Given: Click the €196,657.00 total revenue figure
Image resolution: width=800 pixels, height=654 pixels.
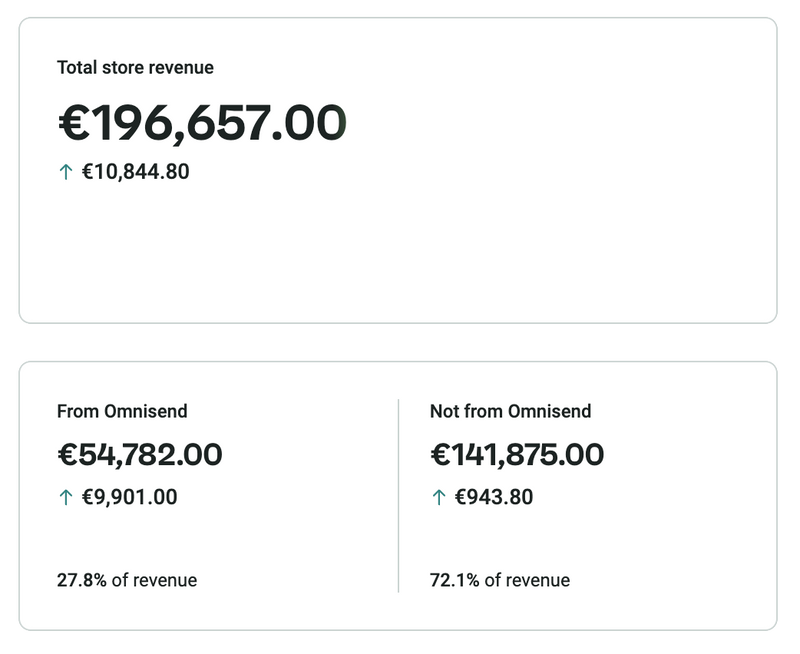Looking at the screenshot, I should tap(202, 123).
